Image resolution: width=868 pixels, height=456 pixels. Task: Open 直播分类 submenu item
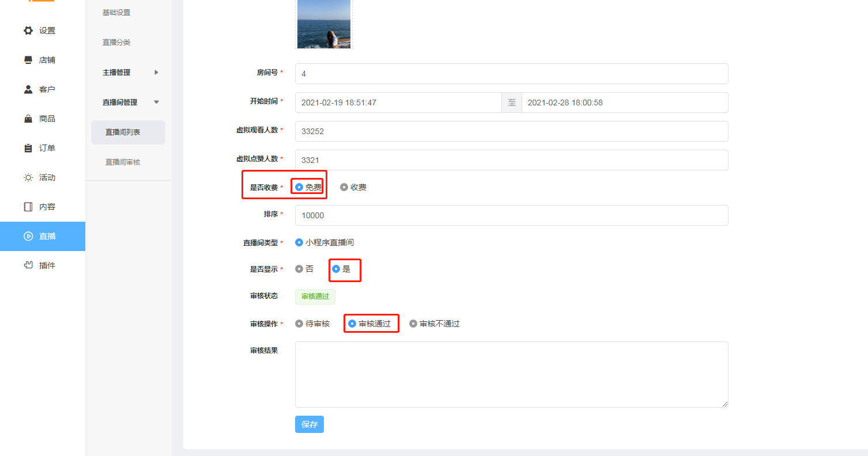click(116, 43)
